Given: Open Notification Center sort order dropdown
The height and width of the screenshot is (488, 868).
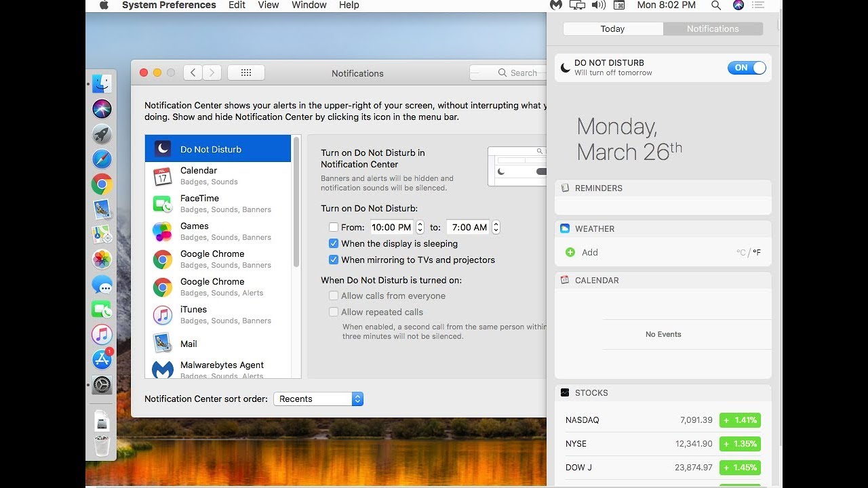Looking at the screenshot, I should (x=319, y=399).
